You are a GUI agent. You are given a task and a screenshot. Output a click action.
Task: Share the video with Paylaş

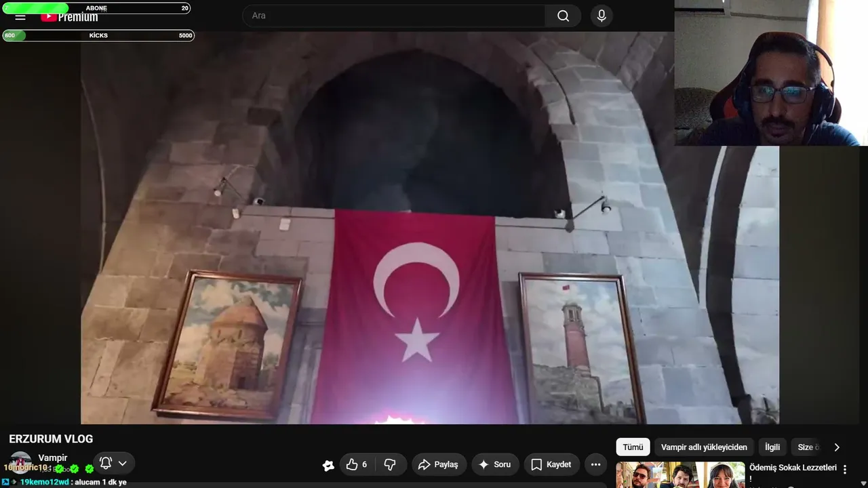tap(439, 464)
